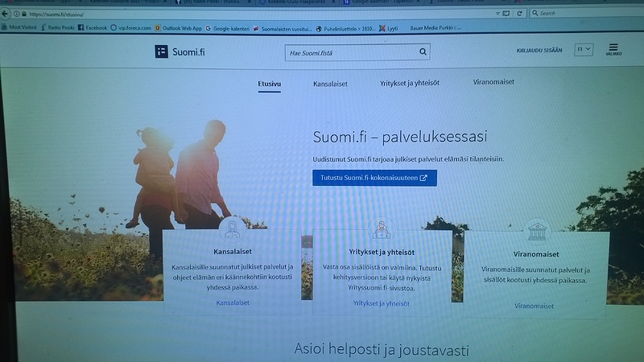644x362 pixels.
Task: Click the Viranomaiset card heading
Action: [536, 254]
